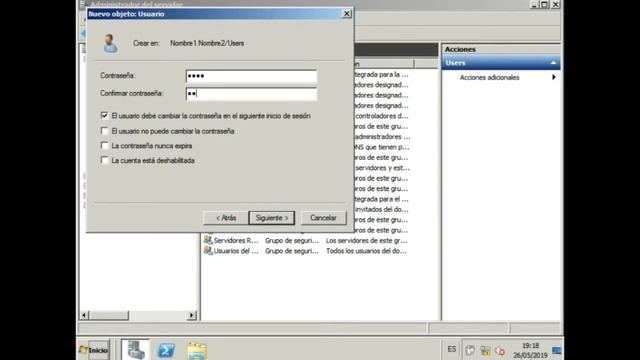This screenshot has width=640, height=360.
Task: Click 'Grupo de seguri...' in Servidores R row
Action: 292,240
